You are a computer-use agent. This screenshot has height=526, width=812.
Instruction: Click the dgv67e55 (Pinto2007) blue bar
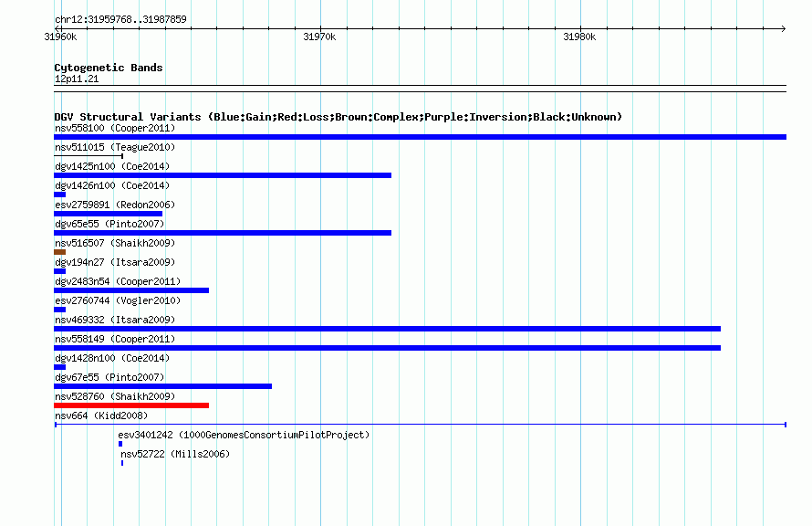162,386
